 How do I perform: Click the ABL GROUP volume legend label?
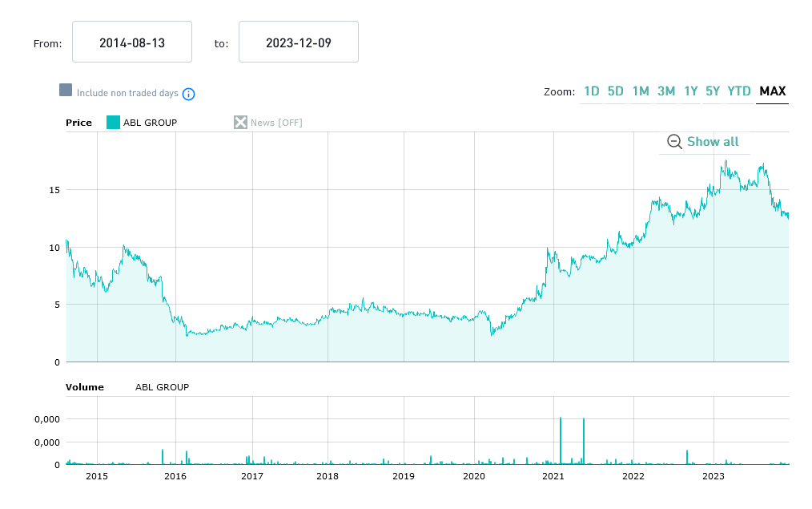pyautogui.click(x=162, y=387)
